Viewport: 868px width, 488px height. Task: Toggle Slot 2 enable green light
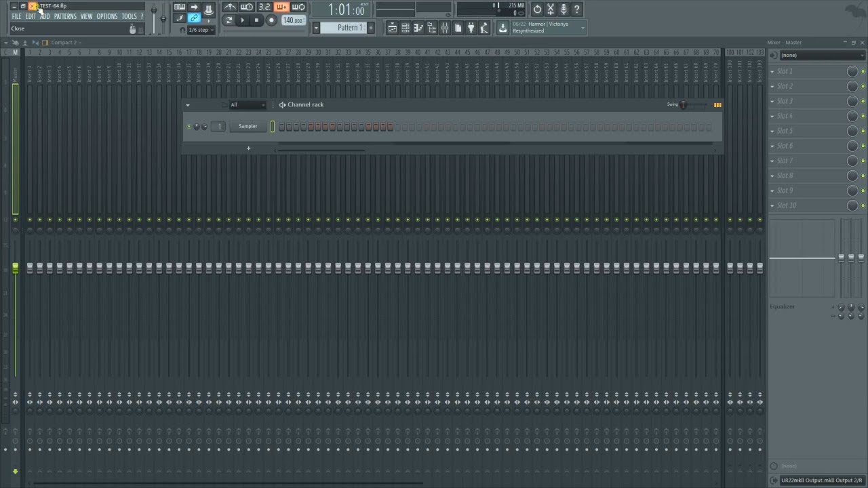coord(863,87)
